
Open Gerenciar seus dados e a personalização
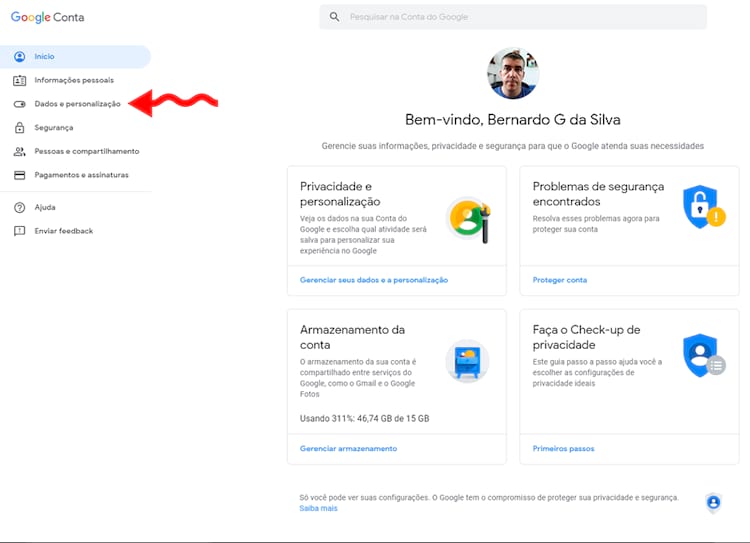tap(374, 280)
